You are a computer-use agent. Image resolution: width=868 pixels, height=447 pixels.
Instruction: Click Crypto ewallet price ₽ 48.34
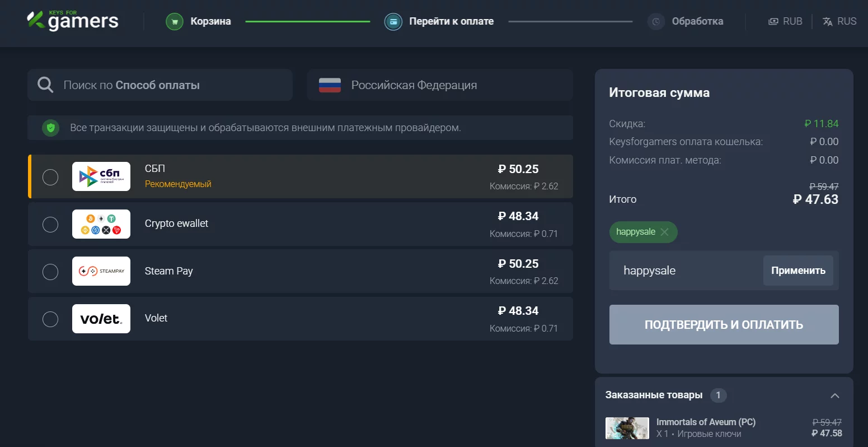coord(518,216)
